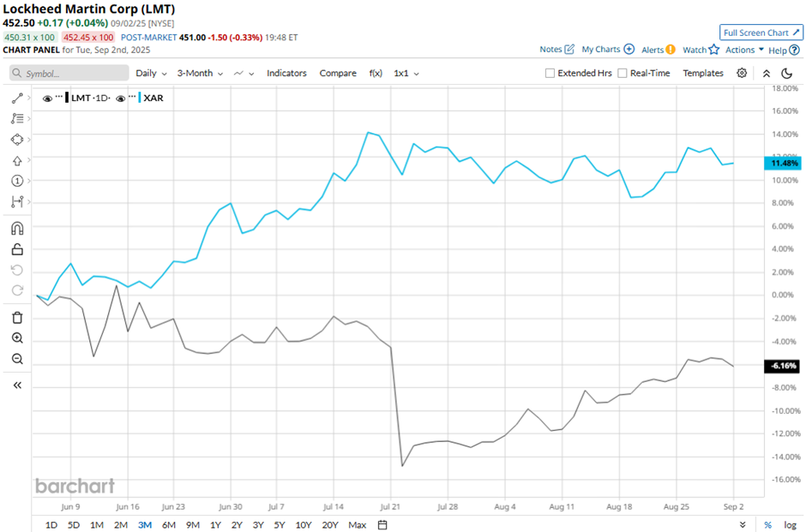Screen dimensions: 806x532
Task: Select the 1M time range
Action: pos(97,525)
